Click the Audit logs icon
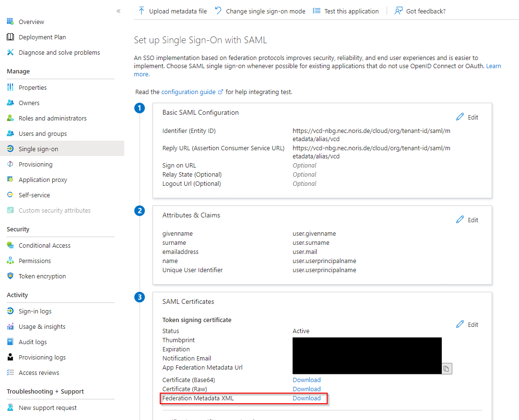519x420 pixels. pos(10,342)
